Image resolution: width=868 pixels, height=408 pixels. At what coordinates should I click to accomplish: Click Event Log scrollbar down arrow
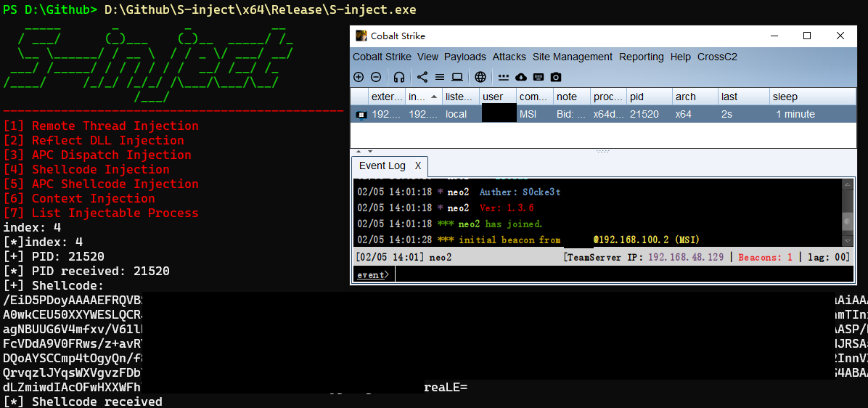coord(848,241)
